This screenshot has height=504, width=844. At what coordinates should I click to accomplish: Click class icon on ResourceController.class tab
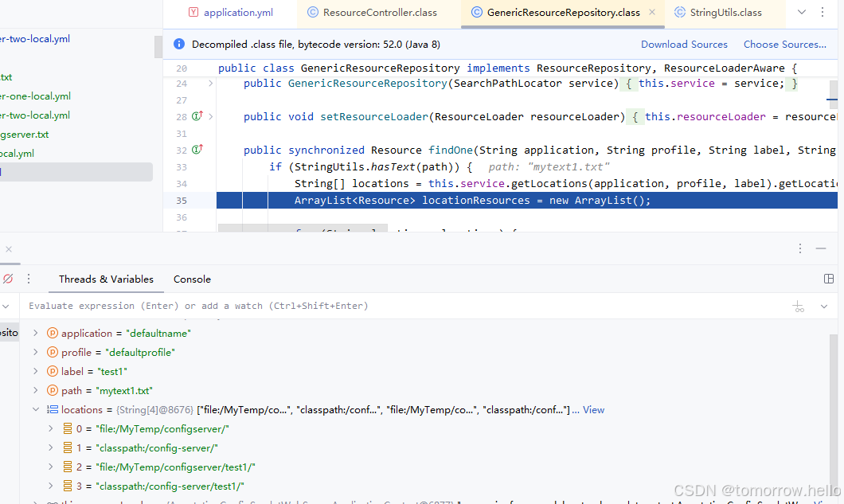tap(313, 12)
